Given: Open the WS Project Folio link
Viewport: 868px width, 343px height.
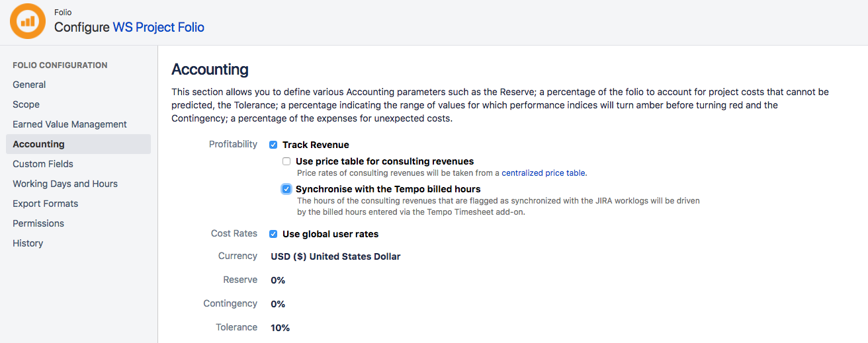Looking at the screenshot, I should click(x=158, y=27).
